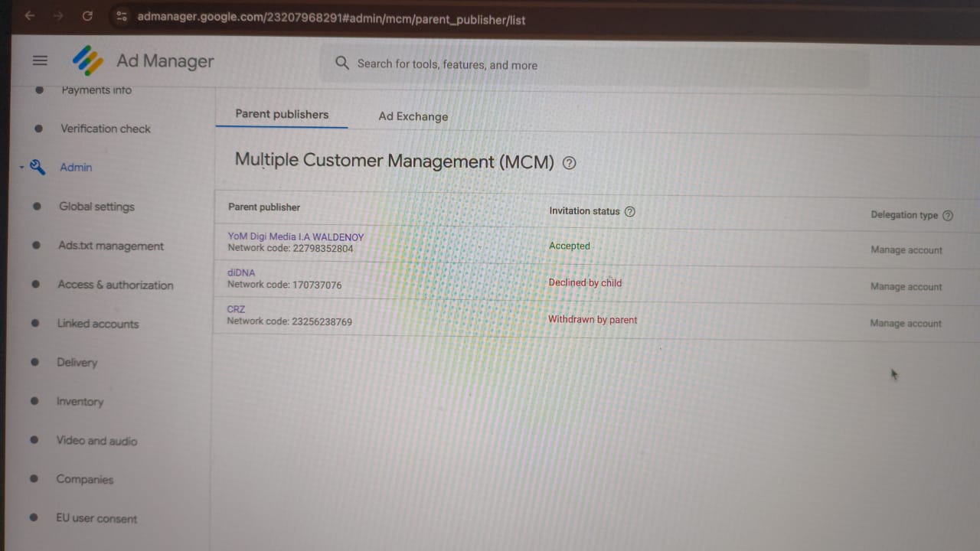
Task: Open the hamburger main menu
Action: click(x=40, y=60)
